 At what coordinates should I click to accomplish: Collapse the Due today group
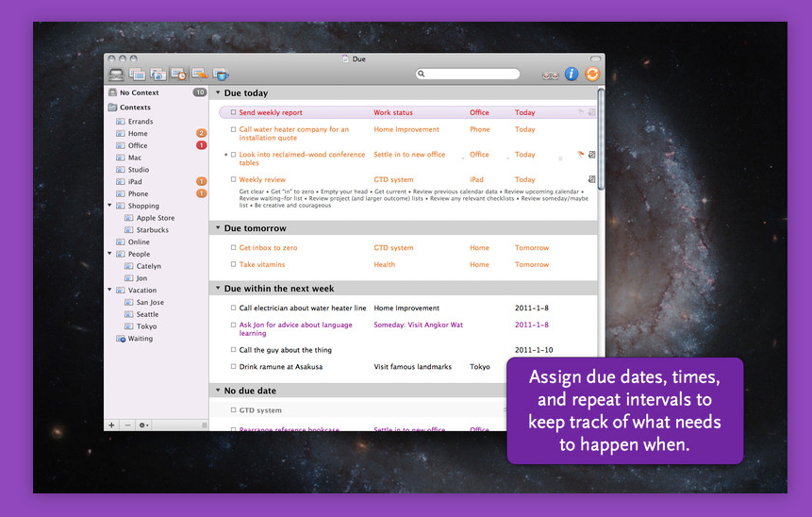pyautogui.click(x=218, y=93)
